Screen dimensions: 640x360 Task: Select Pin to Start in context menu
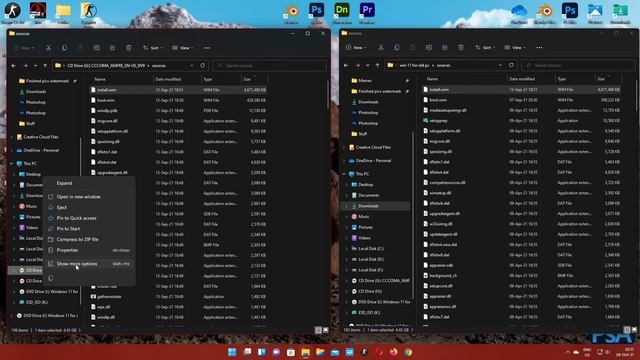89,229
